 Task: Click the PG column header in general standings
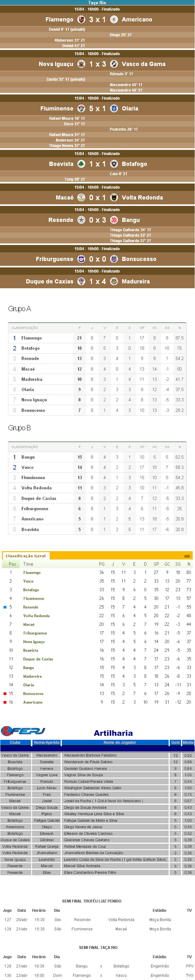tap(102, 564)
